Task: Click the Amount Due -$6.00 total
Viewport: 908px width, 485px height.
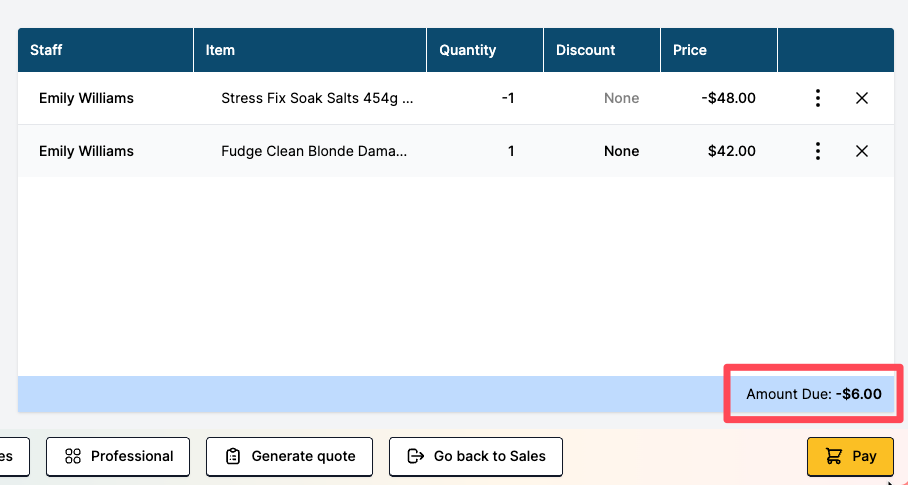Action: point(814,394)
